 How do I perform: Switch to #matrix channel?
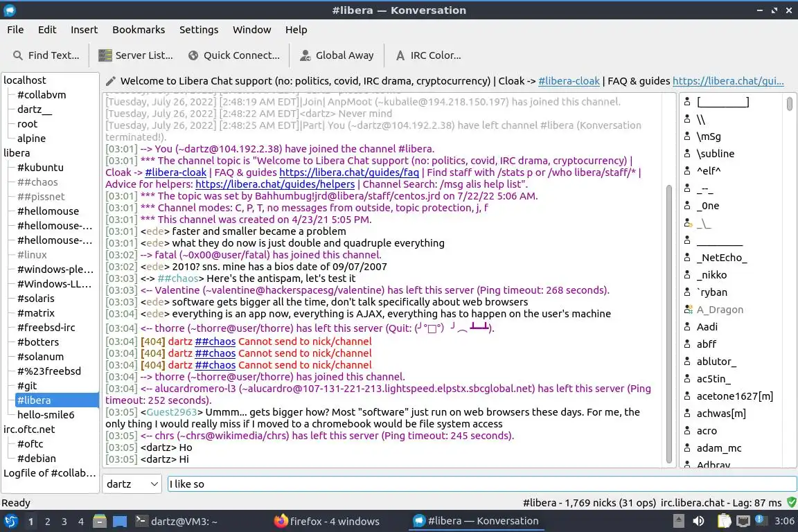click(x=35, y=313)
